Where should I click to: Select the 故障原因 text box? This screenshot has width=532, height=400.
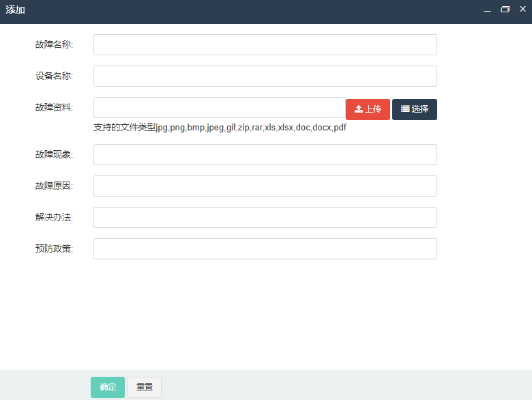265,186
